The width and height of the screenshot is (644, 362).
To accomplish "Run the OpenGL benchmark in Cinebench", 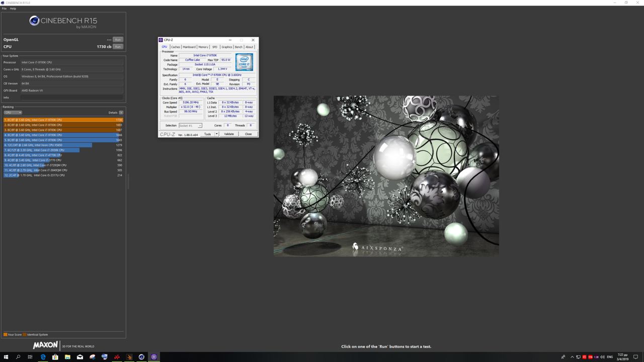I will [118, 40].
